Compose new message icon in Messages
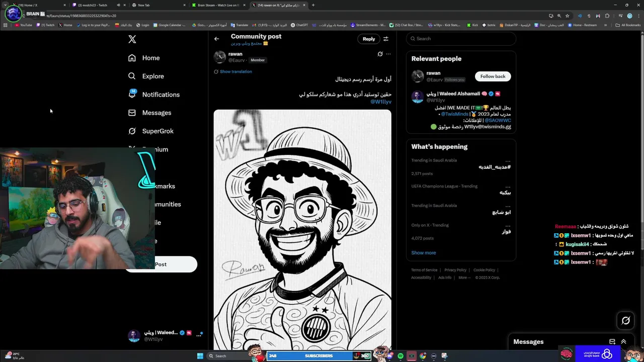644x362 pixels. (612, 342)
